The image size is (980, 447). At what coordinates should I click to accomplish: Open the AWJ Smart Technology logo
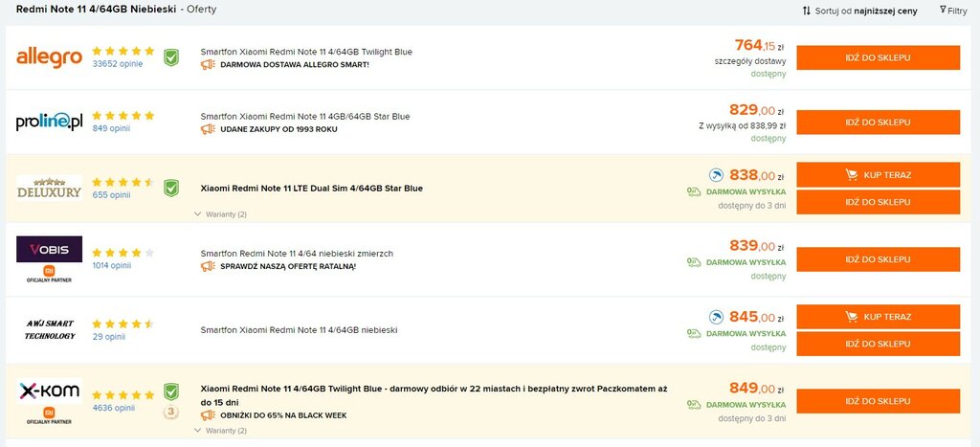click(50, 329)
